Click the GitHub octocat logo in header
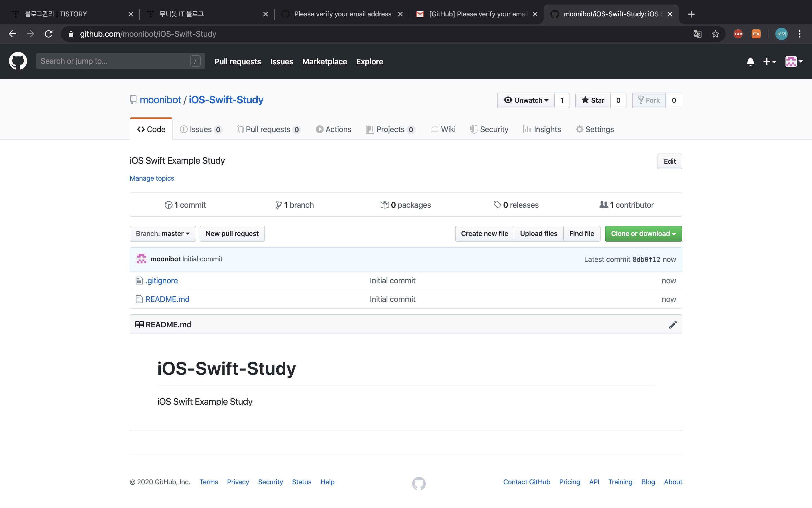This screenshot has width=812, height=508. [x=18, y=61]
